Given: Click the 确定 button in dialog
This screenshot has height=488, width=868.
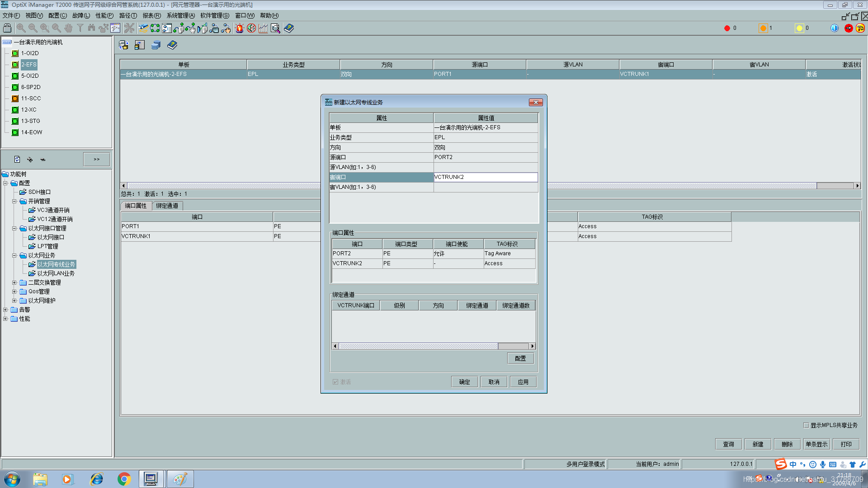Looking at the screenshot, I should pos(464,382).
